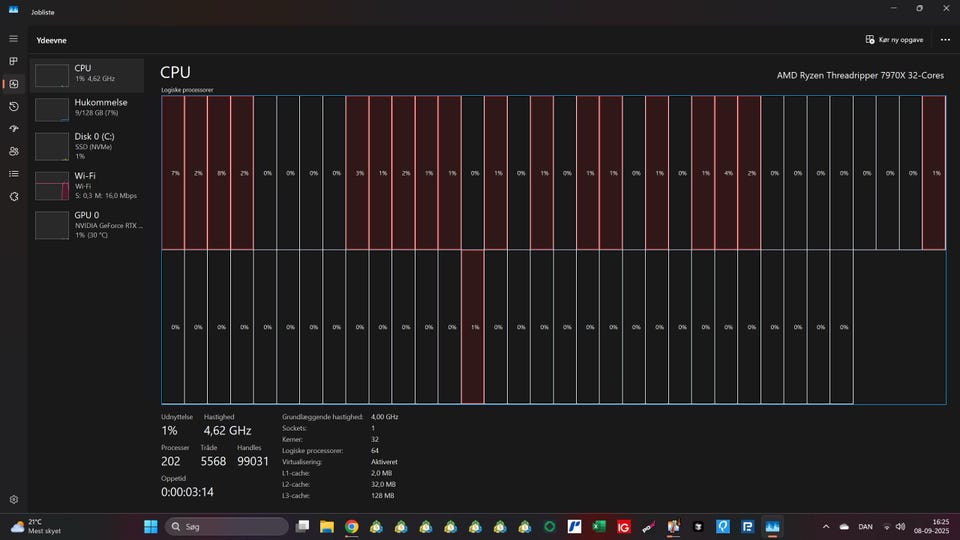Open Excel from the taskbar
Viewport: 960px width, 540px height.
point(600,526)
